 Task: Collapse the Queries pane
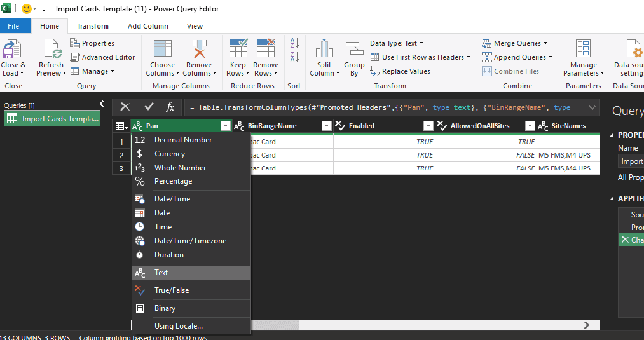101,104
